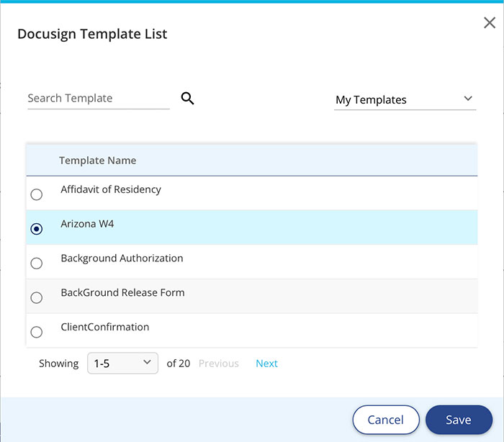Go to the Next page of templates
504x442 pixels.
click(267, 364)
